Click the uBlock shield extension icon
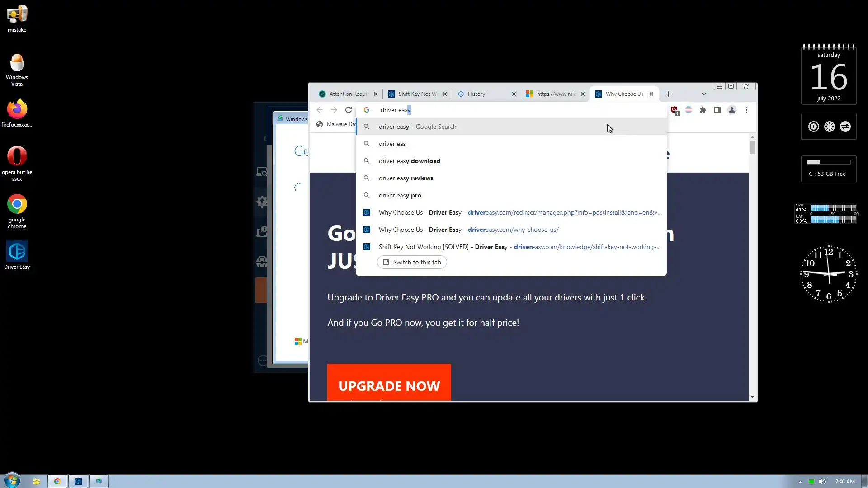868x488 pixels. (x=674, y=110)
